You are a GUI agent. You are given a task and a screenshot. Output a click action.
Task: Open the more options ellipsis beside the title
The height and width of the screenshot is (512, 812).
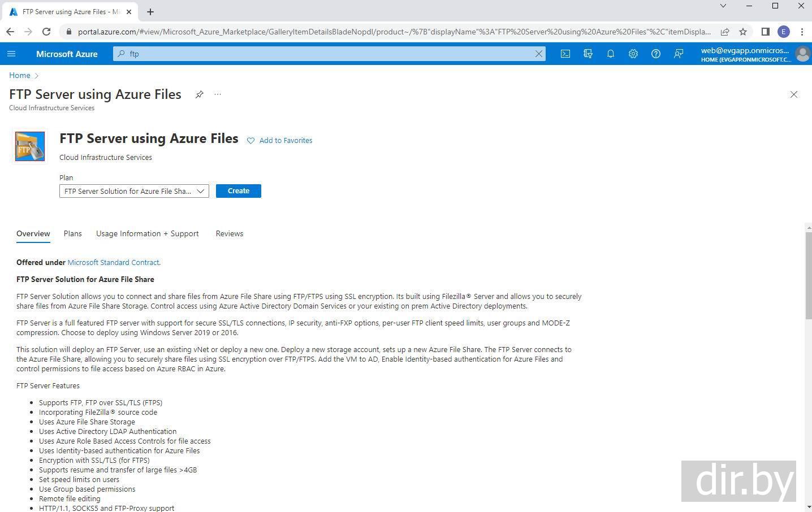pyautogui.click(x=218, y=94)
